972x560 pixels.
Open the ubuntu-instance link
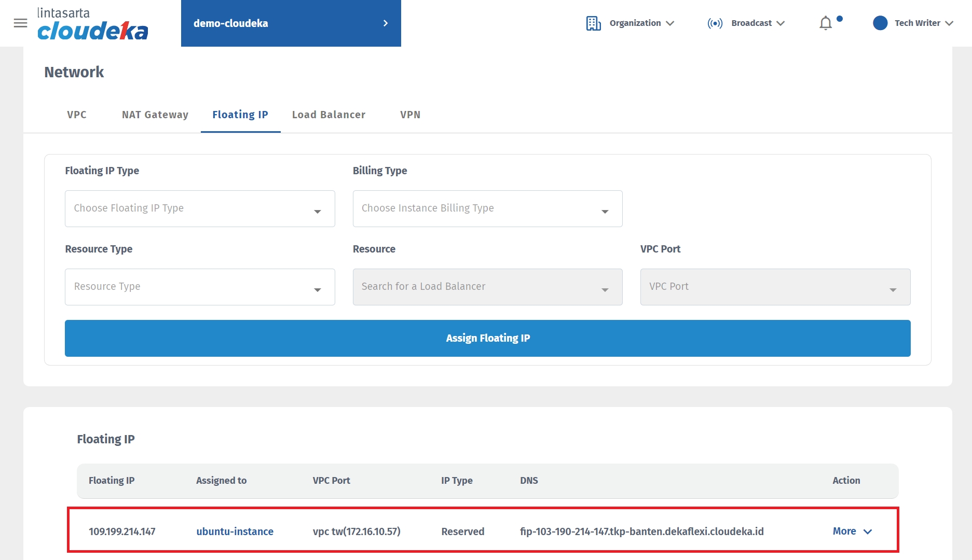[x=235, y=531]
